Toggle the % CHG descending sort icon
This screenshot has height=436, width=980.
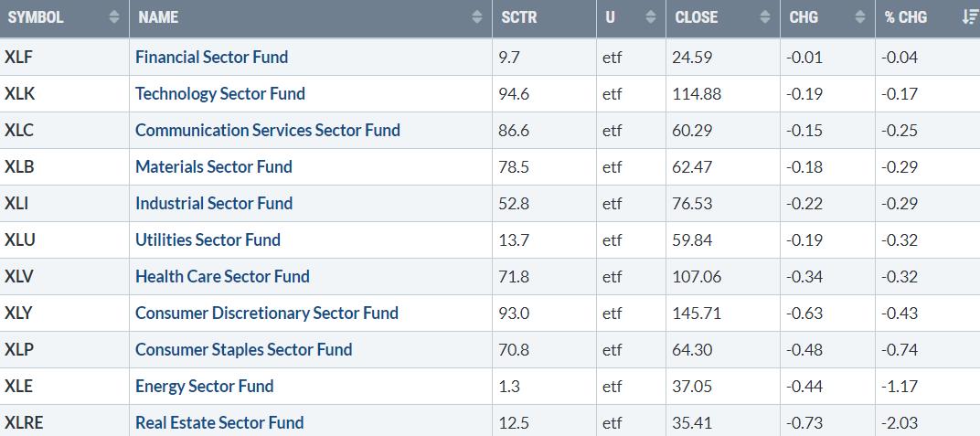tap(969, 17)
